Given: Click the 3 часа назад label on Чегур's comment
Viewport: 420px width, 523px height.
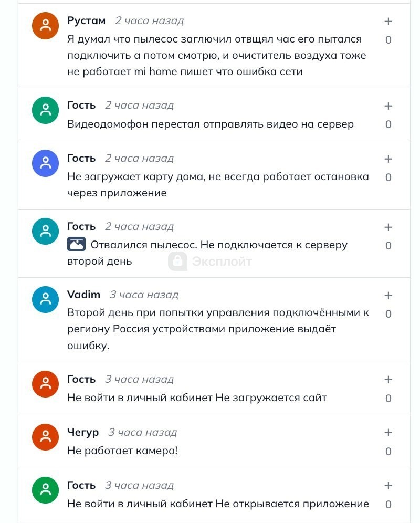Looking at the screenshot, I should click(143, 432).
